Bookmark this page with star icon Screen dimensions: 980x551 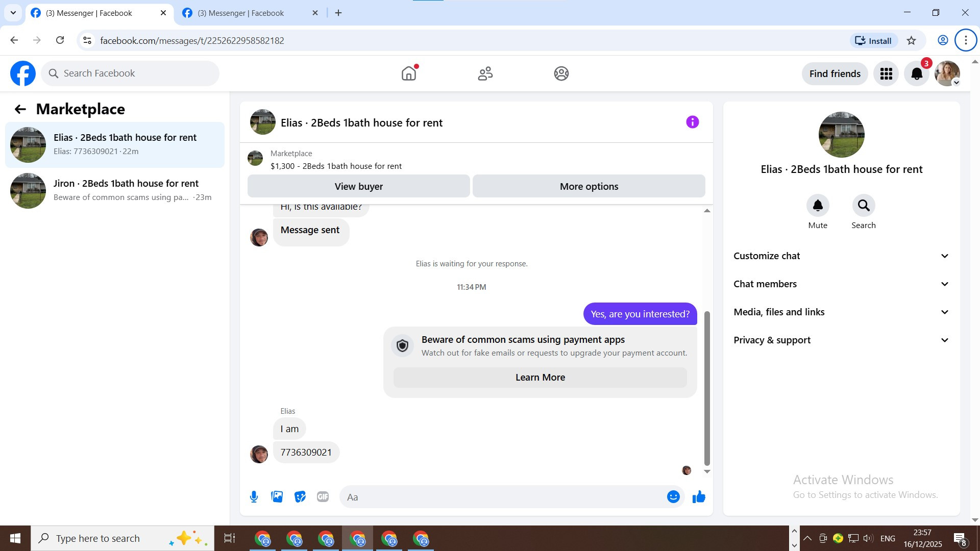912,40
